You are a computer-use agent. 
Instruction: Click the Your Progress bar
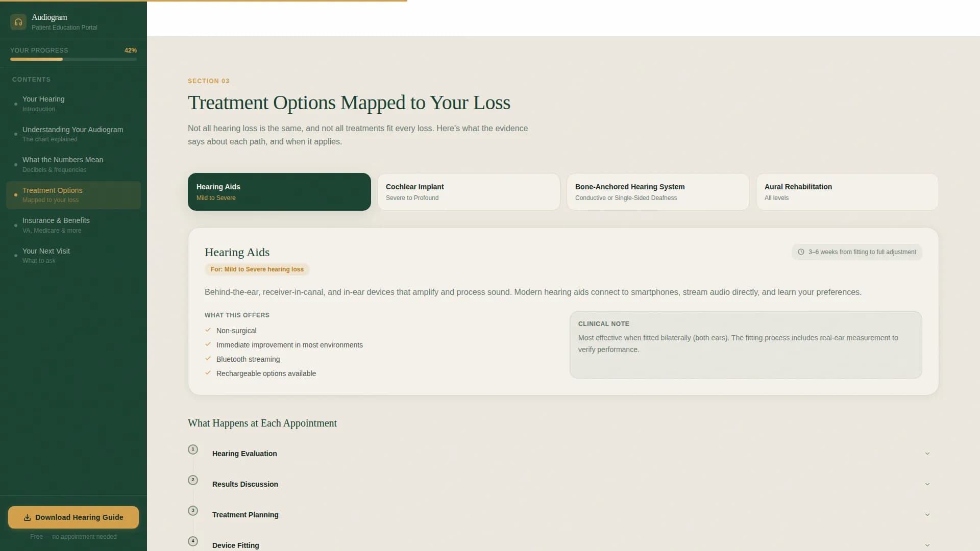73,59
